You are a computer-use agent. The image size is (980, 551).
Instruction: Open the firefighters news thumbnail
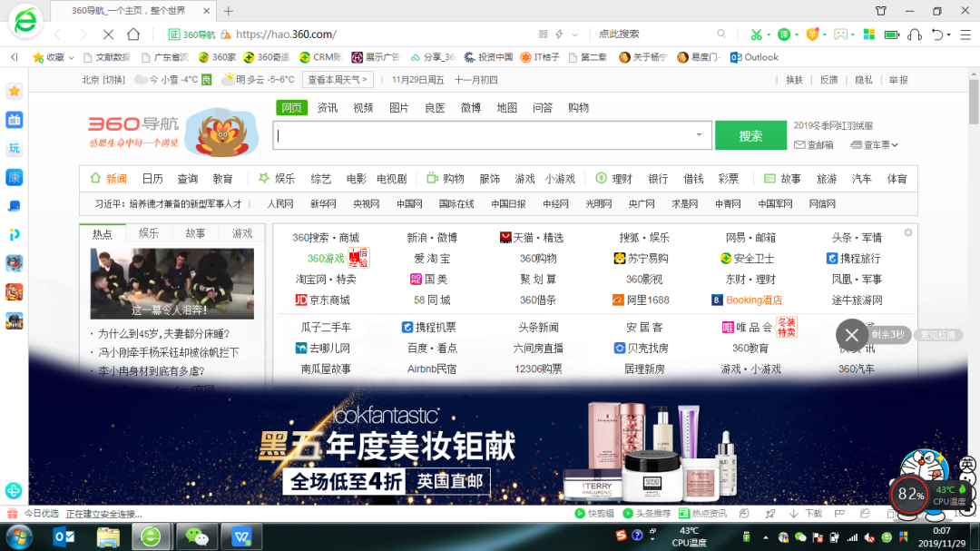tap(171, 283)
